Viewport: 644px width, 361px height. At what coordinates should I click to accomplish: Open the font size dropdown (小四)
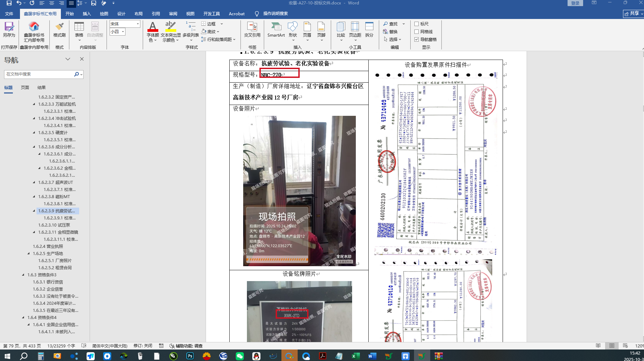123,31
